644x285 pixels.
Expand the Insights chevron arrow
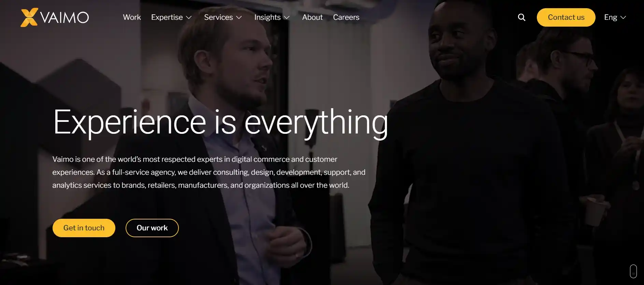[x=287, y=17]
